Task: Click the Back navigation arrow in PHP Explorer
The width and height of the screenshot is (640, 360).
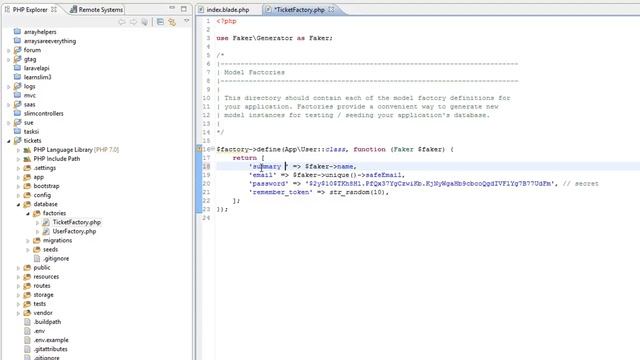Action: (122, 22)
